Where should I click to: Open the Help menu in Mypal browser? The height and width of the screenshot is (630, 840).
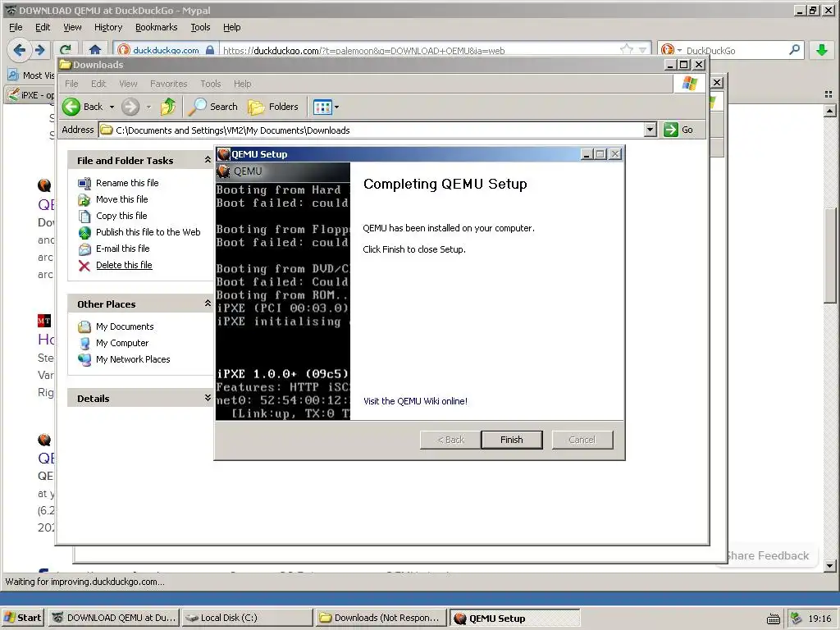pyautogui.click(x=232, y=27)
